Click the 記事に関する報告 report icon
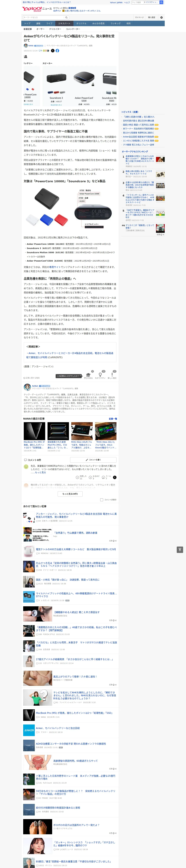 pos(24,378)
